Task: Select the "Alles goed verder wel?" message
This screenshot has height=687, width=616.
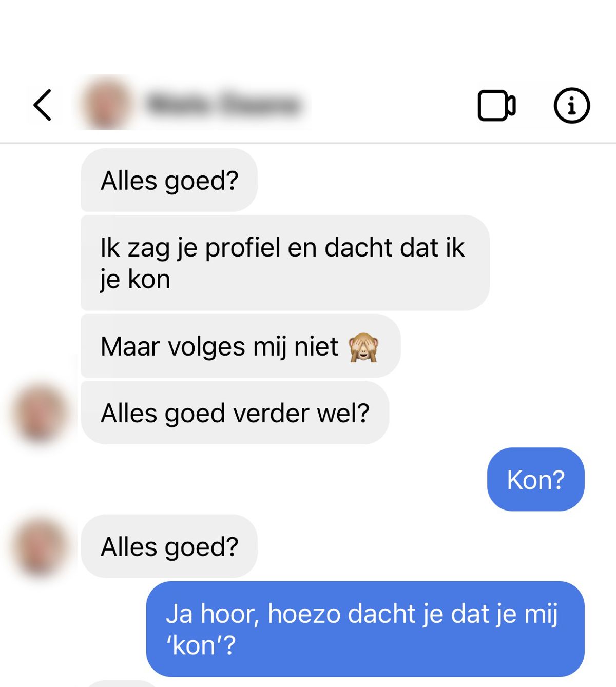Action: [235, 413]
